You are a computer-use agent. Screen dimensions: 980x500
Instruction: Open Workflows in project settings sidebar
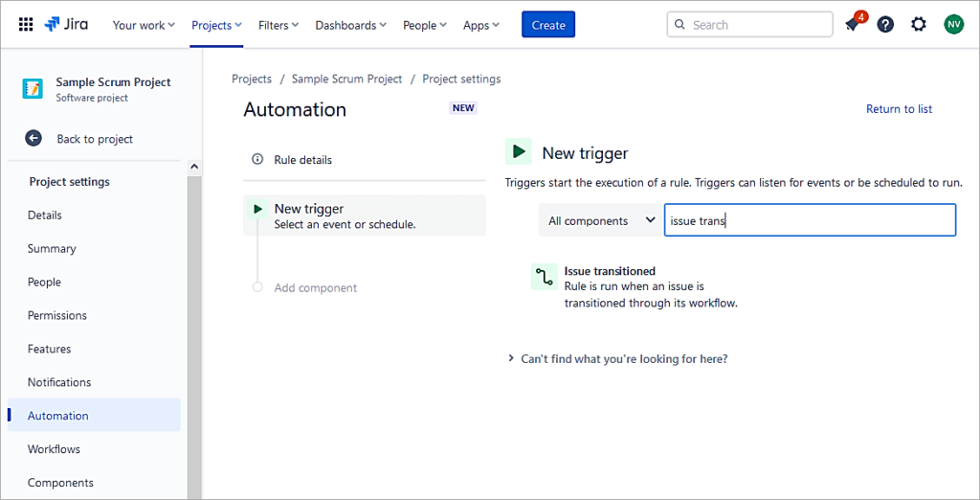pos(54,449)
